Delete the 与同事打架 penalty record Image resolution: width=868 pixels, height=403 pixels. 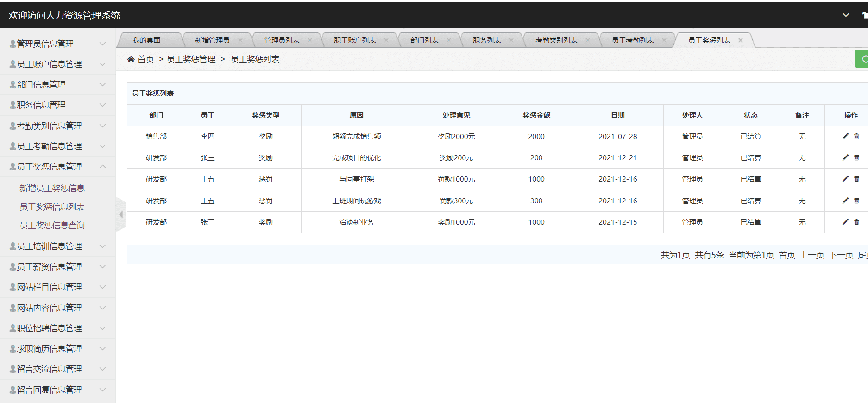[856, 179]
